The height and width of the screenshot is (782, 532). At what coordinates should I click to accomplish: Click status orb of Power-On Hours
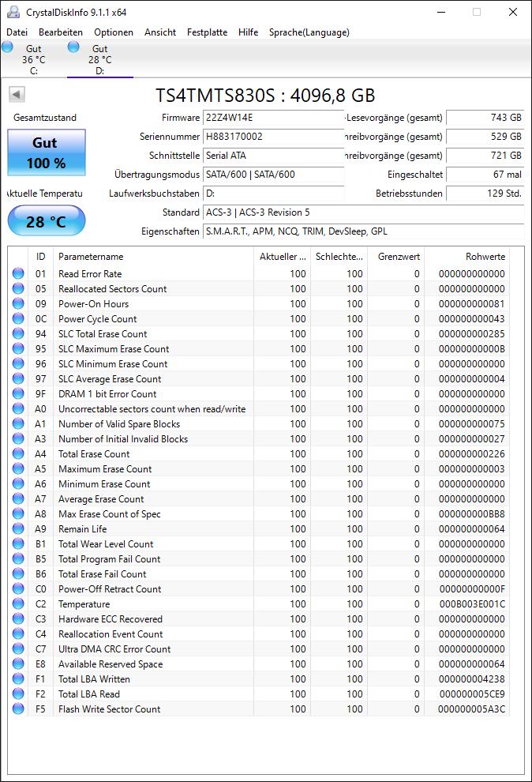coord(18,303)
